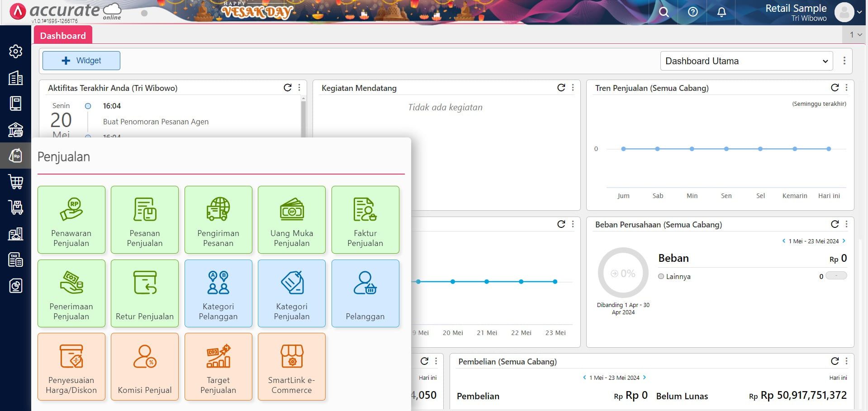
Task: Open the Dashboard Utama dropdown
Action: tap(746, 61)
